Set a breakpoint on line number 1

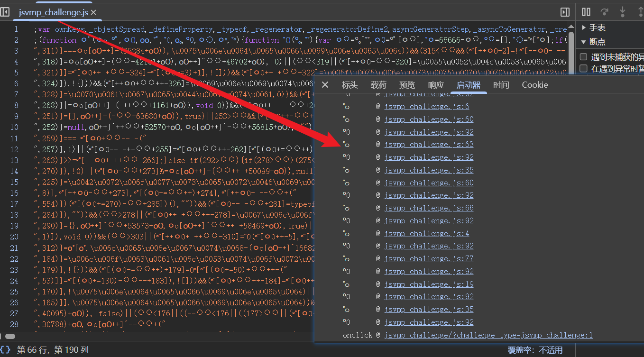coord(16,29)
